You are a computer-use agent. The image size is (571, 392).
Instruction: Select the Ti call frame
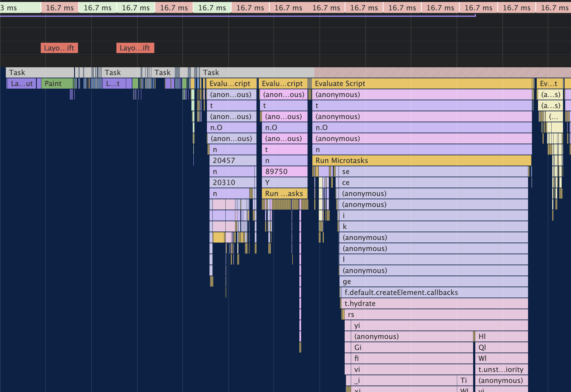[x=465, y=380]
